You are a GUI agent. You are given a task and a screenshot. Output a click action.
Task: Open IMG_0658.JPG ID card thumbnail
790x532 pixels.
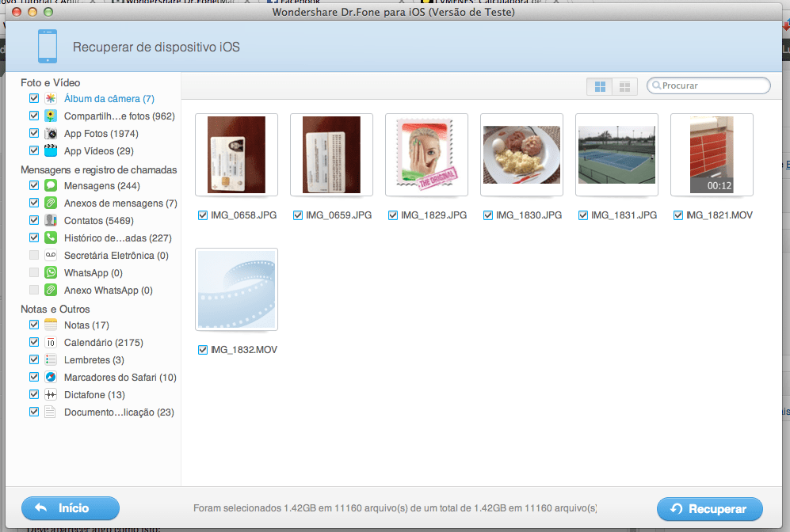pyautogui.click(x=236, y=154)
